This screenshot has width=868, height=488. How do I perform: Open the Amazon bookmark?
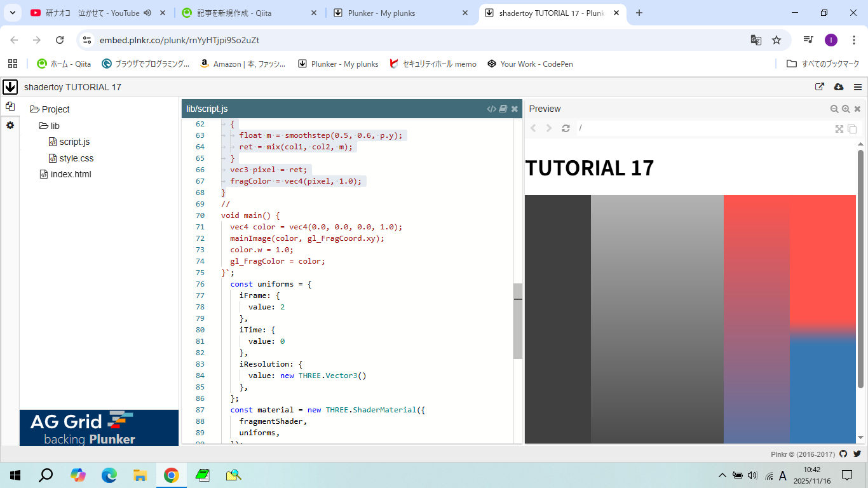pyautogui.click(x=243, y=64)
